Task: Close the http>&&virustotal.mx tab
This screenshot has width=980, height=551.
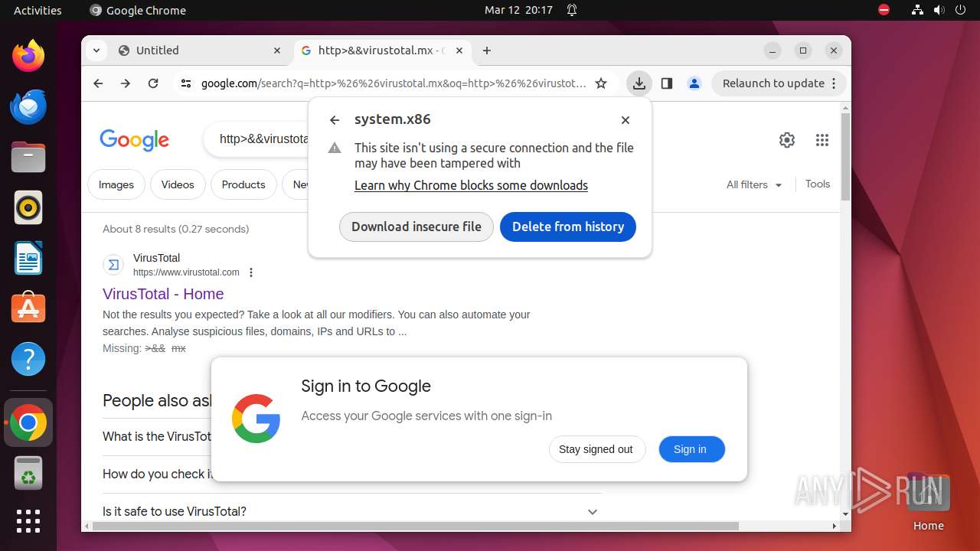Action: coord(459,51)
